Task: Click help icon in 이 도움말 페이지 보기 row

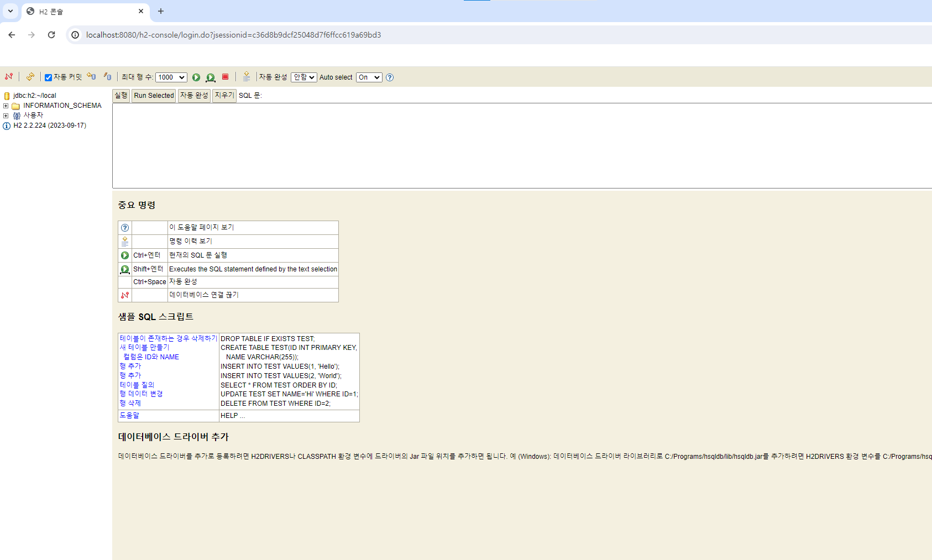Action: [125, 228]
